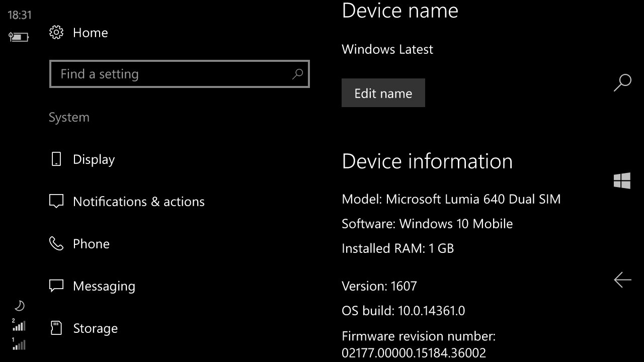
Task: Click inside the Find a setting field
Action: 151,74
